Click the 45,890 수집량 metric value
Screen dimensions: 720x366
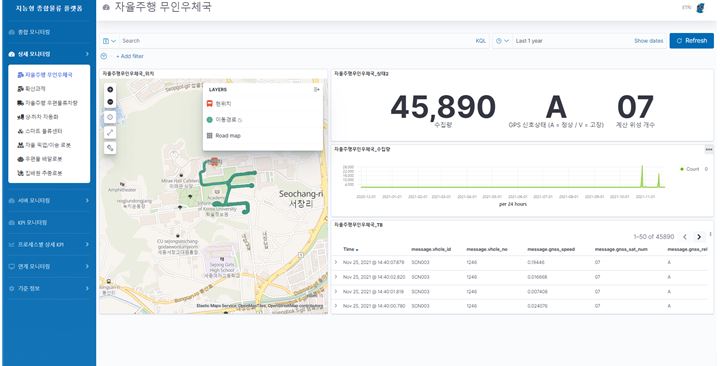pyautogui.click(x=443, y=107)
